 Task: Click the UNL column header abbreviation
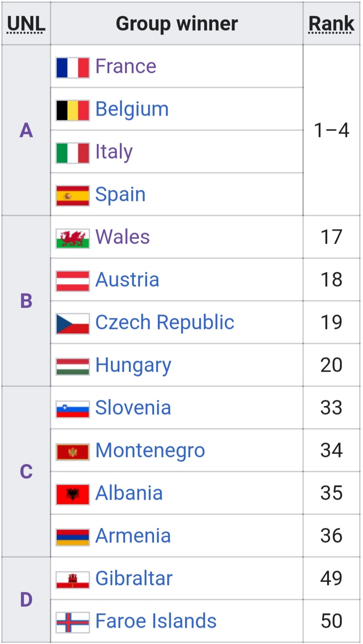pos(26,23)
